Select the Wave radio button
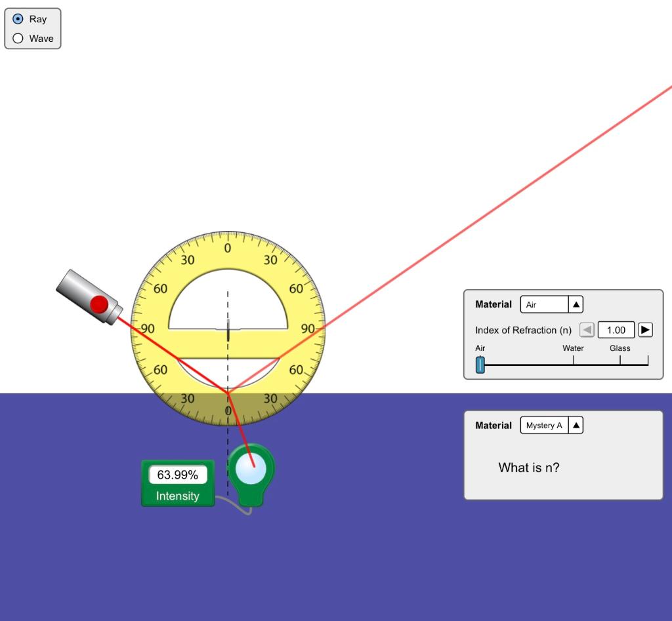Screen dimensions: 672x621 [x=18, y=38]
